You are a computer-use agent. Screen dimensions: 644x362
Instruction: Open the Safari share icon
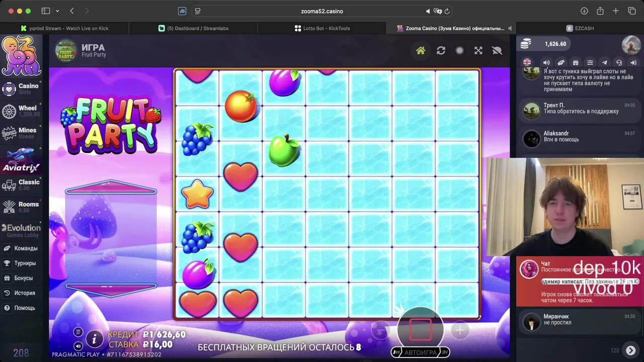(600, 11)
